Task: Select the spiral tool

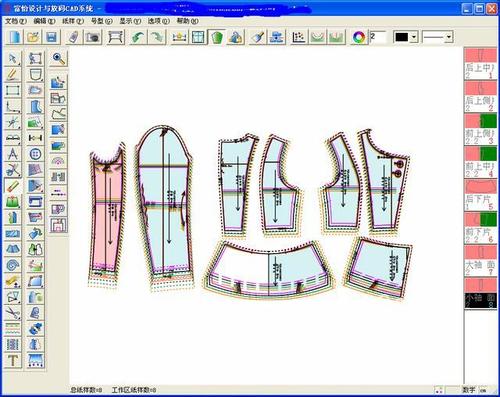Action: (x=13, y=266)
